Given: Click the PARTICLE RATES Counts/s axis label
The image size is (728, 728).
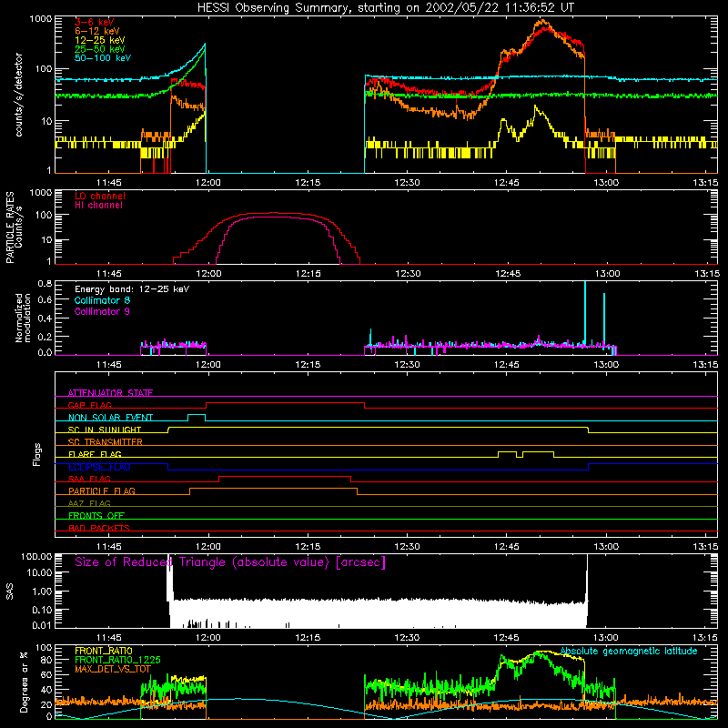Looking at the screenshot, I should click(x=14, y=227).
